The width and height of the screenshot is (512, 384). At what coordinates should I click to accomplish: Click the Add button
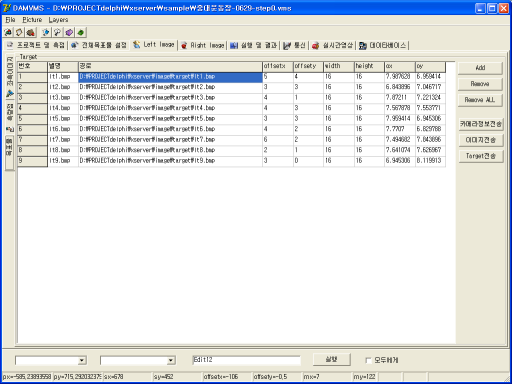click(480, 68)
